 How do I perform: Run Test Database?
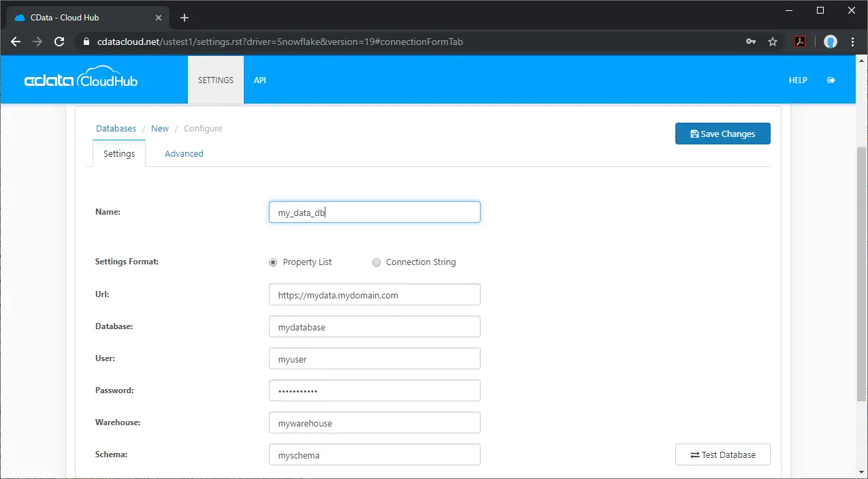722,454
